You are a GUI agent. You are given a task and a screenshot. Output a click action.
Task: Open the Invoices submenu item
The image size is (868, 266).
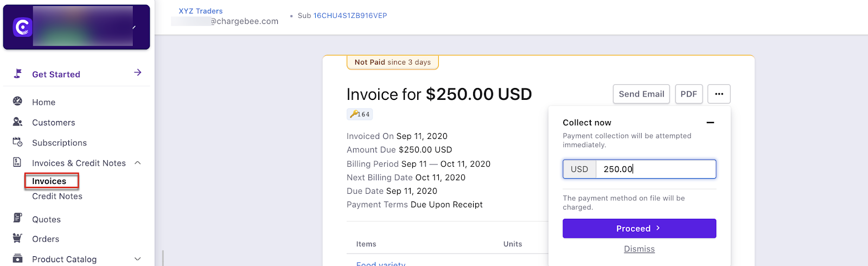point(49,181)
